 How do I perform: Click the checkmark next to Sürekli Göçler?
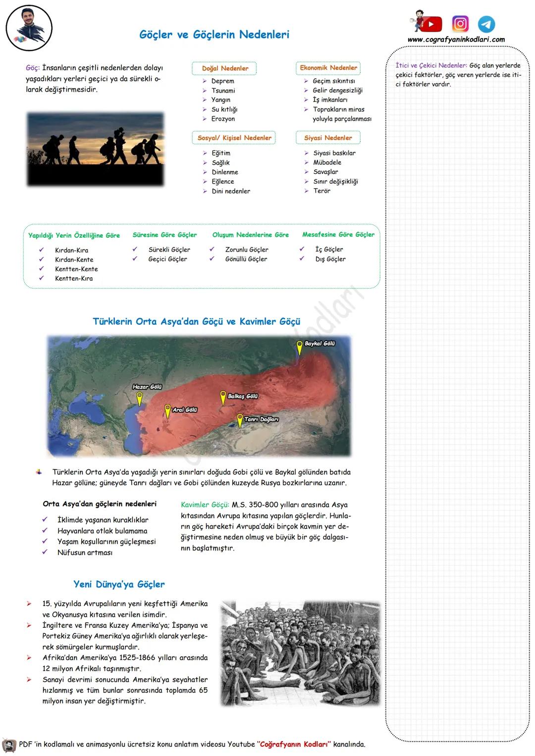(x=135, y=250)
